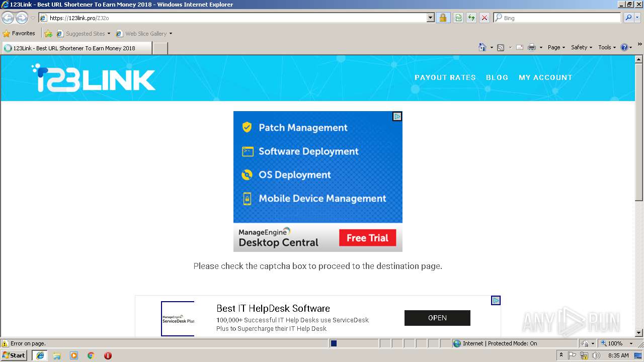This screenshot has height=362, width=644.
Task: Open the Page menu
Action: point(556,47)
